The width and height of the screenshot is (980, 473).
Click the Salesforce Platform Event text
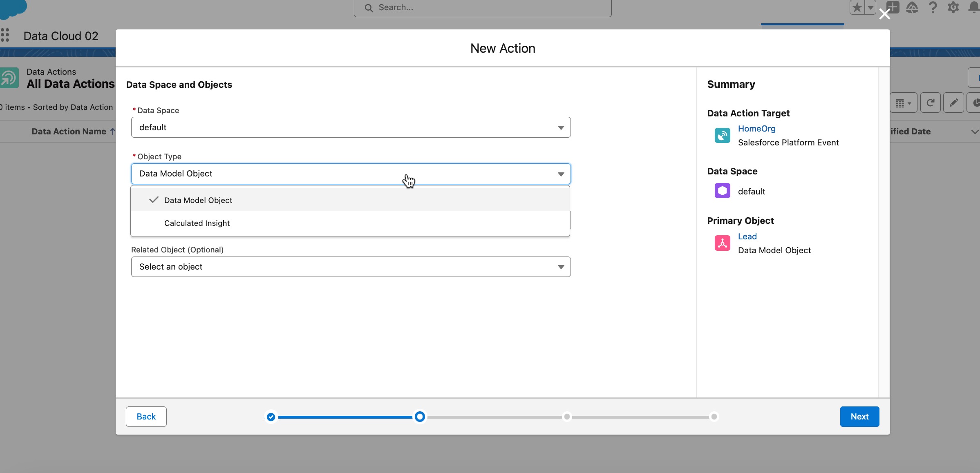(x=788, y=143)
